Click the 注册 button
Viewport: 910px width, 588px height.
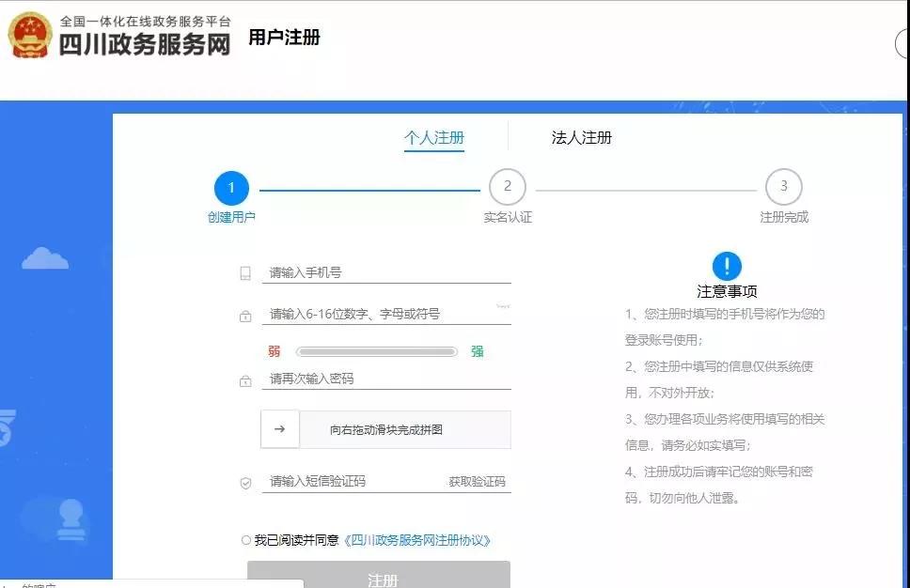(x=380, y=580)
